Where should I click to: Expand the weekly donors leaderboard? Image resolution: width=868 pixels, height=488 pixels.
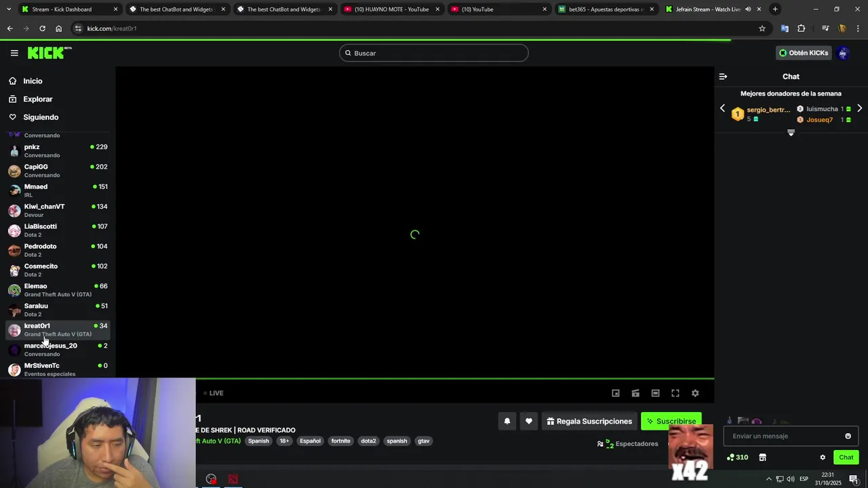click(x=791, y=133)
